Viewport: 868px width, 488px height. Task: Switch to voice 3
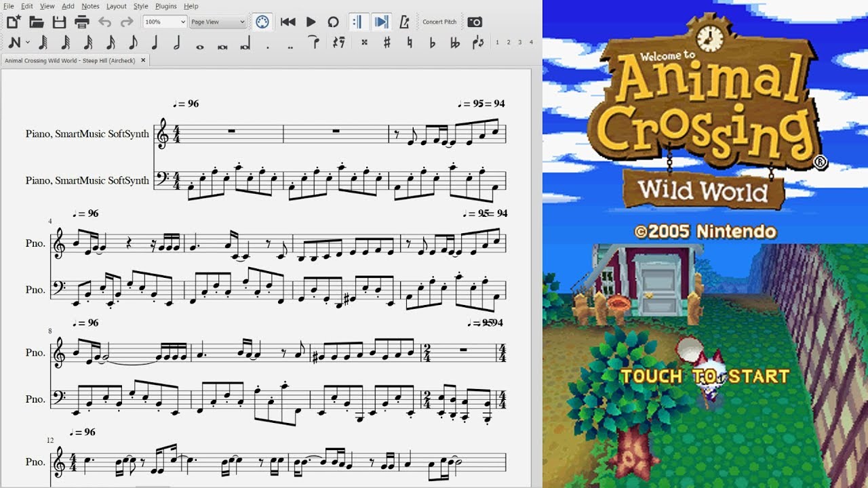click(520, 42)
